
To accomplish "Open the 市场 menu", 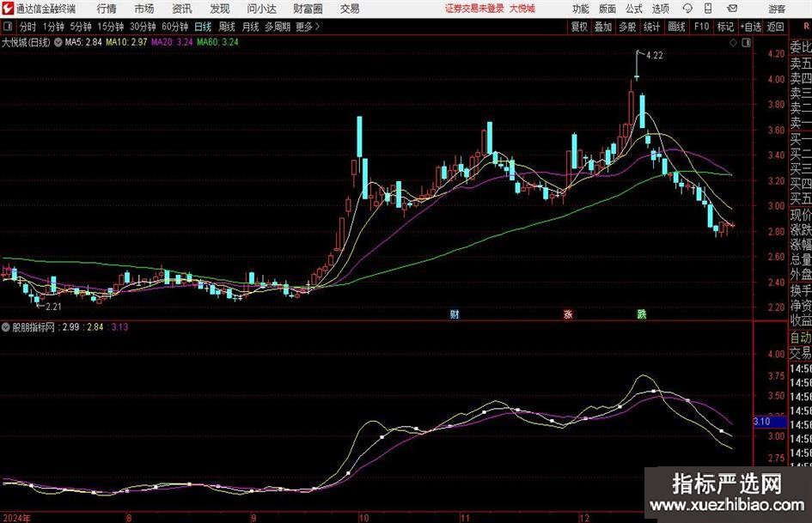I will [144, 9].
